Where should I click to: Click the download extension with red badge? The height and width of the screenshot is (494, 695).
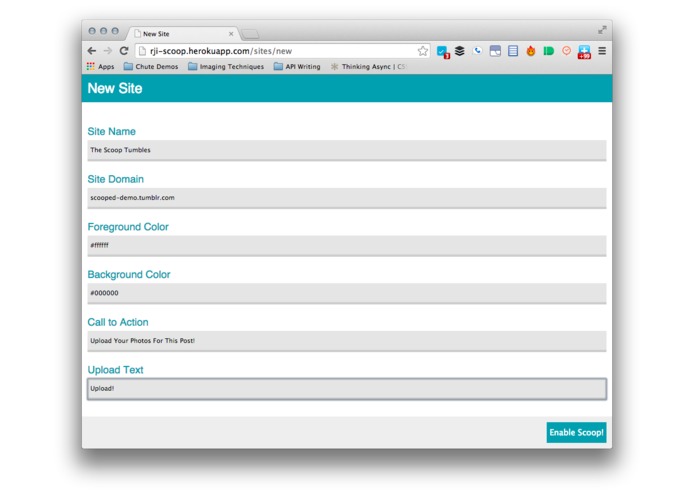click(584, 52)
